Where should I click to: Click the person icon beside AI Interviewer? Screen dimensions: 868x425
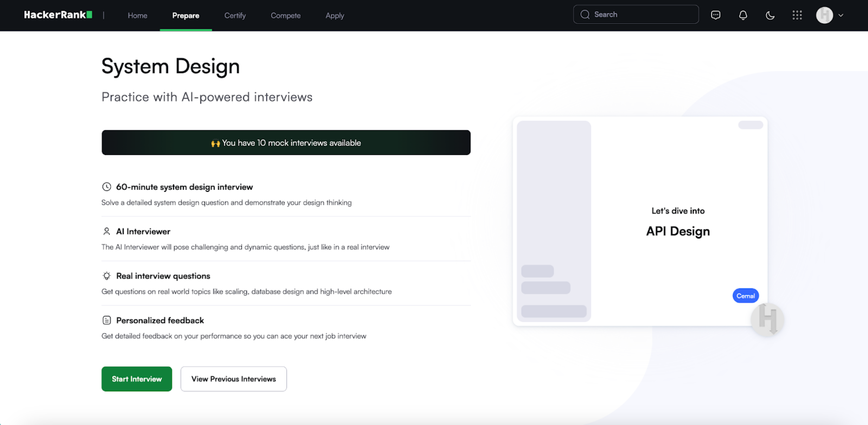pos(107,231)
